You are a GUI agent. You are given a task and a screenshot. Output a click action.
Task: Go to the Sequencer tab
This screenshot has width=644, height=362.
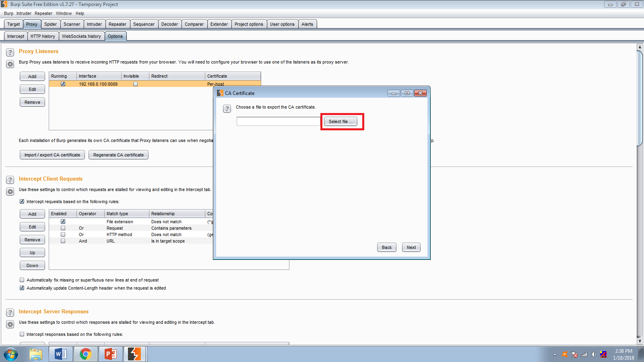pyautogui.click(x=144, y=24)
